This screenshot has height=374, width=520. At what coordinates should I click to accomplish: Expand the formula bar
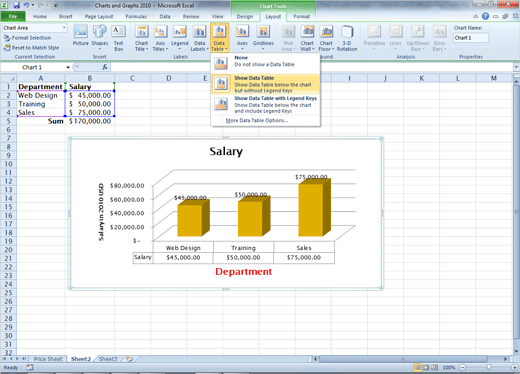(516, 67)
